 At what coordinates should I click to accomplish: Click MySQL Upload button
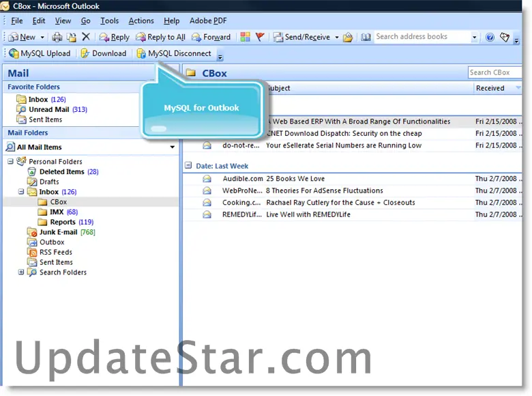(40, 53)
